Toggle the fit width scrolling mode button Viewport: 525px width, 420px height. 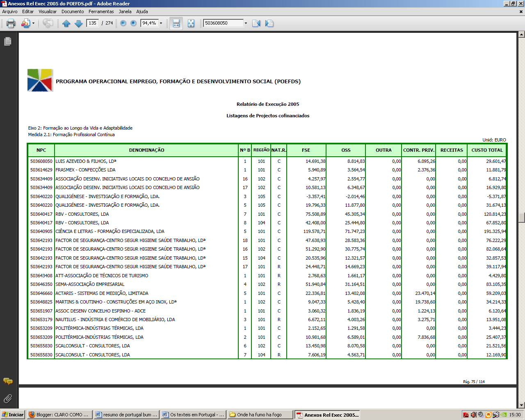176,23
